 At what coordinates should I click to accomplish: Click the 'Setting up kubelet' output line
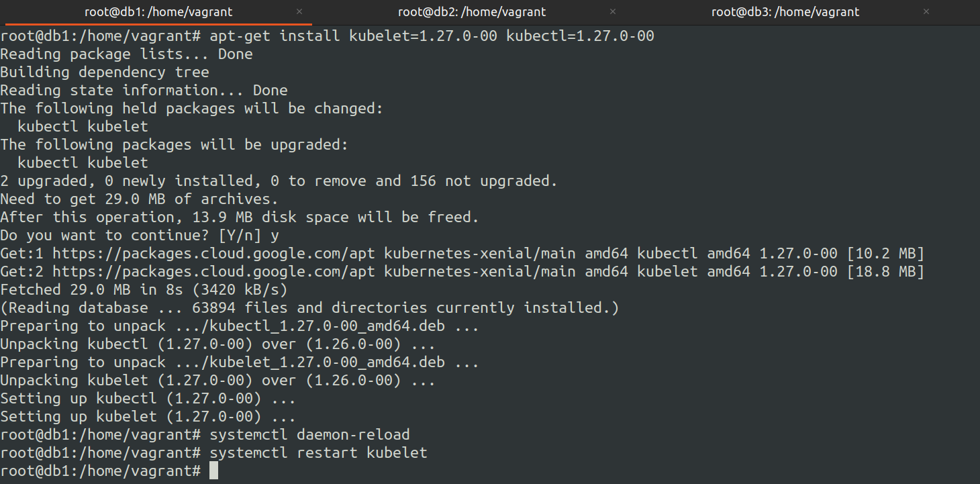[148, 417]
